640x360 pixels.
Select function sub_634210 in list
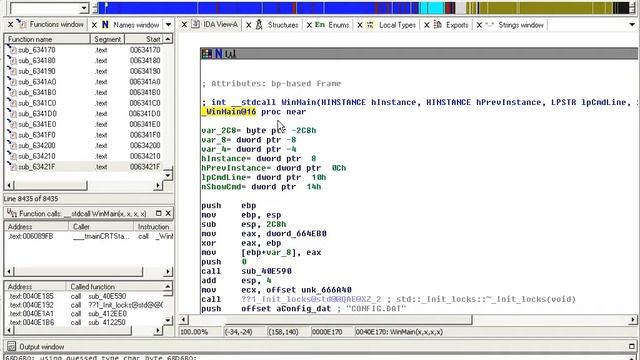pyautogui.click(x=84, y=156)
